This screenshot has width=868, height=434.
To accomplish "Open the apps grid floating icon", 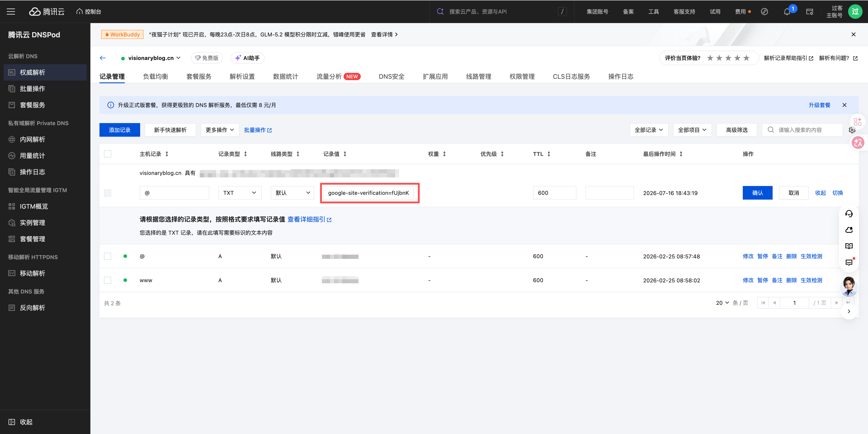I will click(858, 122).
